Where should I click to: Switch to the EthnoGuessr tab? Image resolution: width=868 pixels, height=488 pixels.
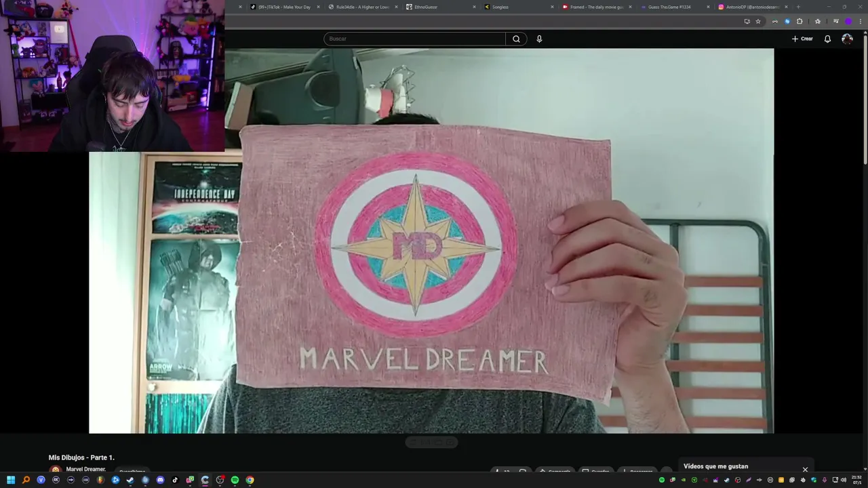pyautogui.click(x=441, y=7)
